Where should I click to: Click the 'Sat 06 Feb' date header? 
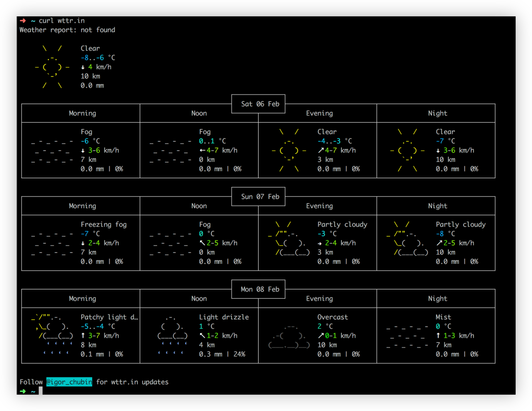(260, 104)
